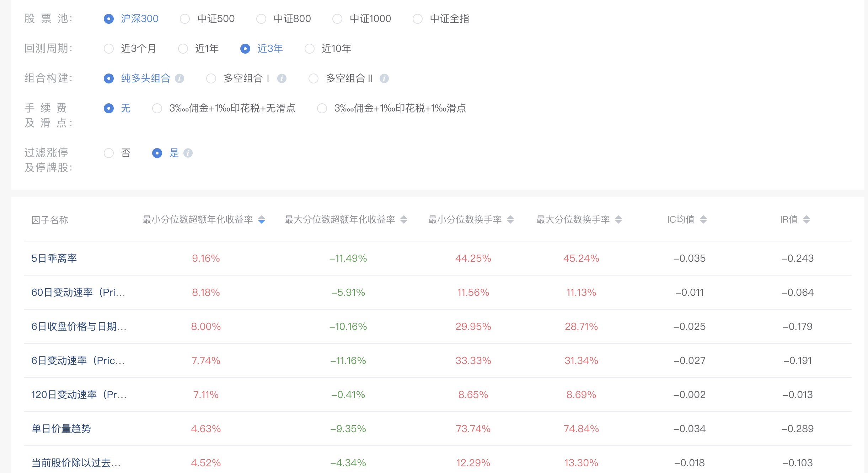The height and width of the screenshot is (473, 868).
Task: Click IC value -0.035
Action: pyautogui.click(x=689, y=258)
